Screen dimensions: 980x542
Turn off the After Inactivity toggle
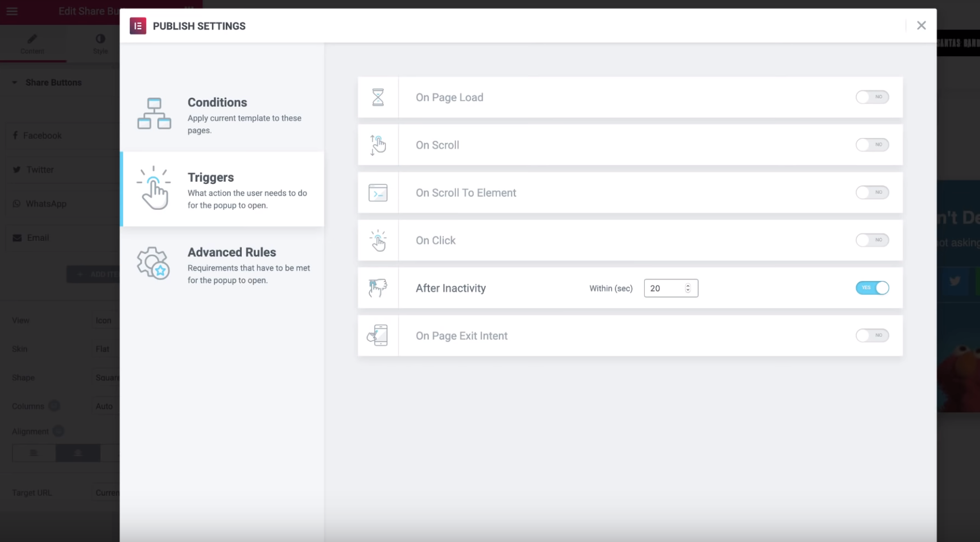click(x=872, y=288)
